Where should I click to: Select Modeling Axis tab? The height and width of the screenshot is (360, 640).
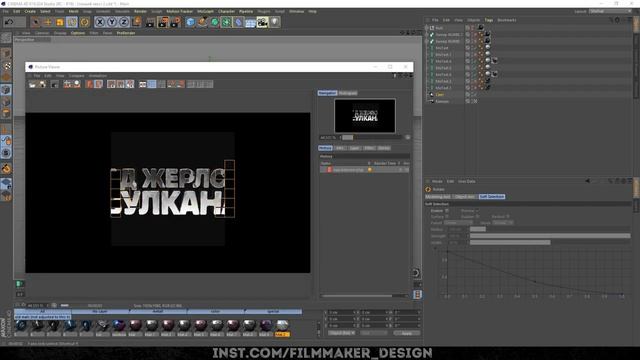[438, 197]
